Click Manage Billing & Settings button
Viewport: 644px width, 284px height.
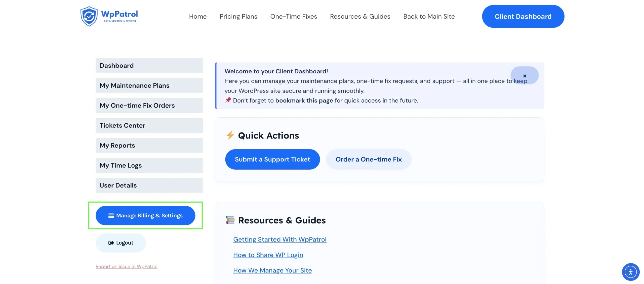[x=145, y=216]
